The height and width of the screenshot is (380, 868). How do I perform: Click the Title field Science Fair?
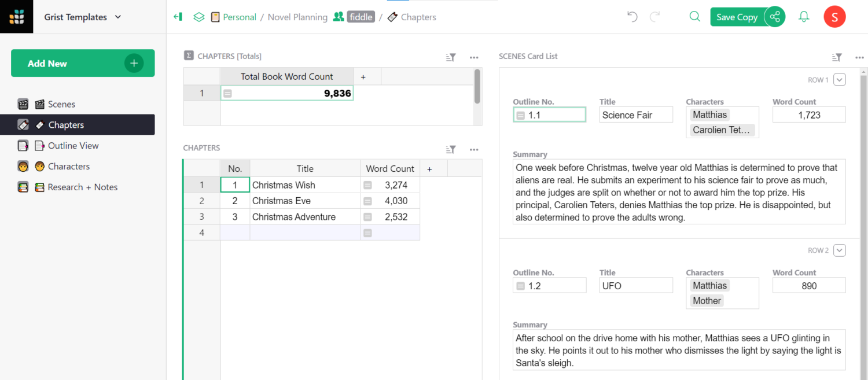[x=636, y=115]
